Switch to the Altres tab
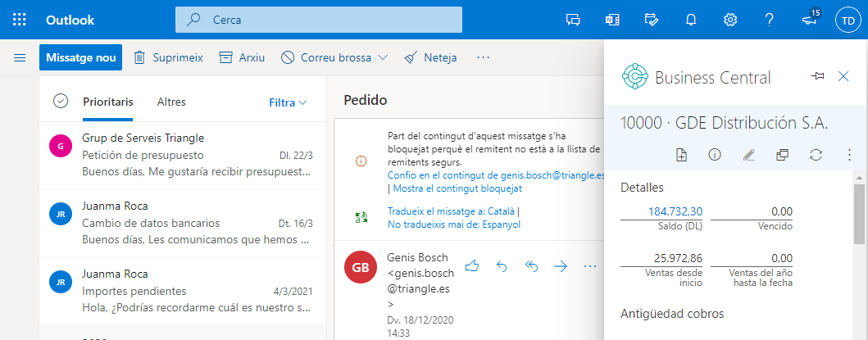The width and height of the screenshot is (868, 340). (x=171, y=102)
